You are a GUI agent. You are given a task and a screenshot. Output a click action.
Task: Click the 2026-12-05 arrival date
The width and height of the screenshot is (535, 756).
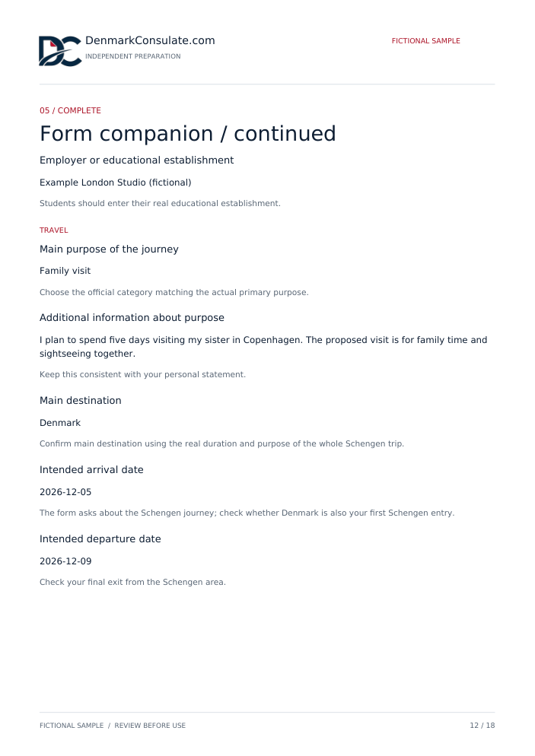(x=65, y=492)
